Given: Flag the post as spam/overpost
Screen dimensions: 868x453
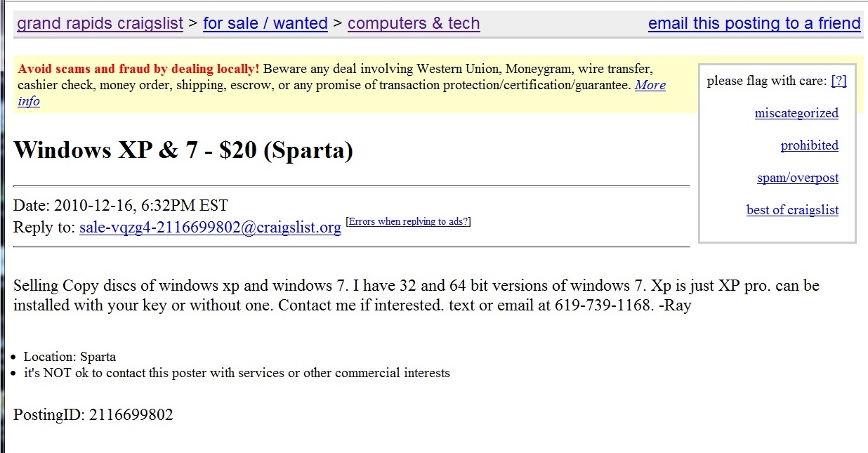Looking at the screenshot, I should [797, 178].
